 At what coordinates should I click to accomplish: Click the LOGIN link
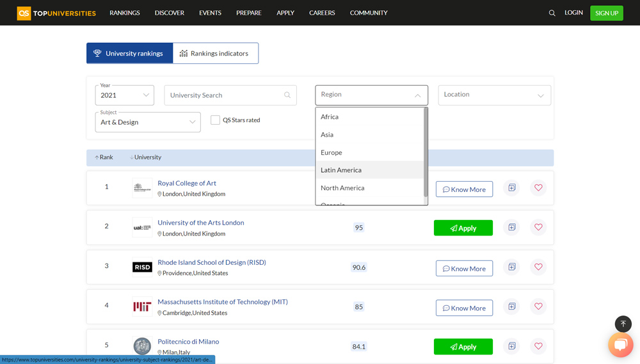point(573,13)
